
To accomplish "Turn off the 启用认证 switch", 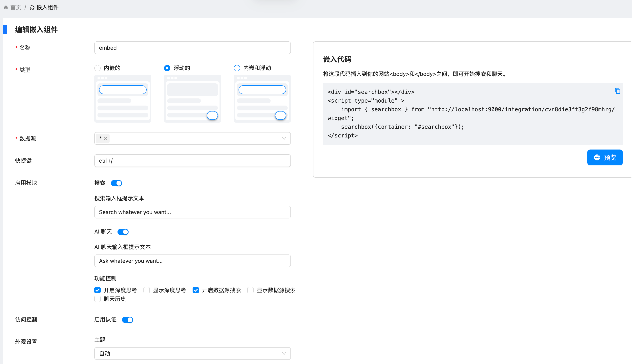I will [127, 320].
